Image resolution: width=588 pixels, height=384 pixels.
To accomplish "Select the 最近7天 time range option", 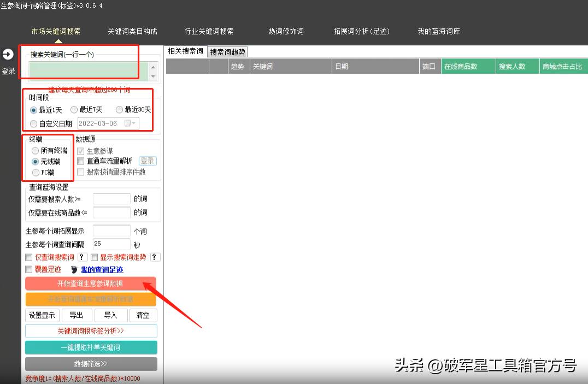I will 74,109.
